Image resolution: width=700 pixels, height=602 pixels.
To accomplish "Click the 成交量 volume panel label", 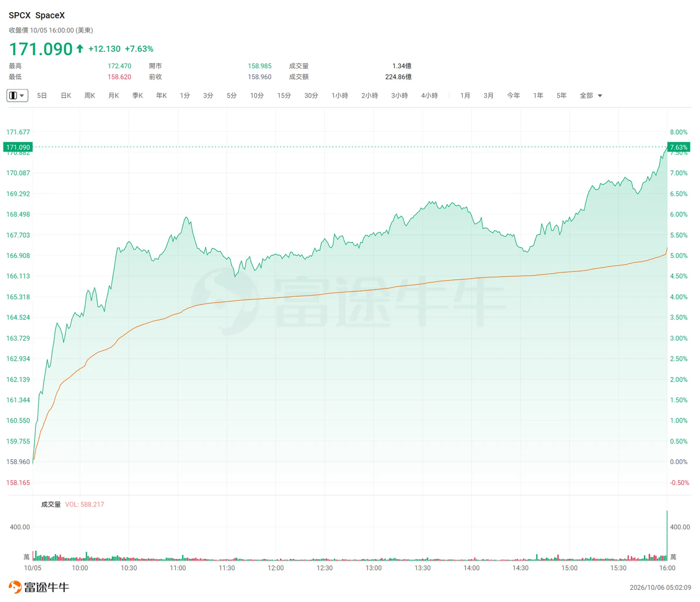I will coord(51,504).
